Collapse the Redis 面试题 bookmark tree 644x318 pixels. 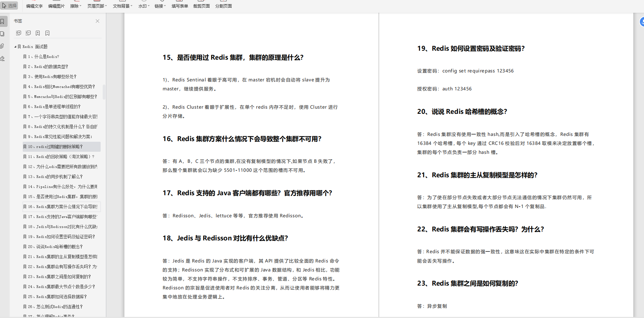15,47
